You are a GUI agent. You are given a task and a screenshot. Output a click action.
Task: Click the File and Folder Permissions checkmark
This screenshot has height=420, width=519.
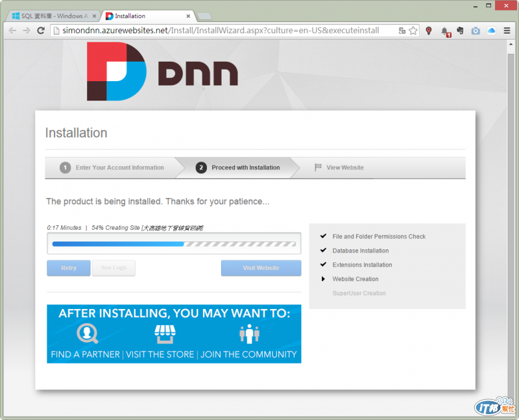point(323,236)
